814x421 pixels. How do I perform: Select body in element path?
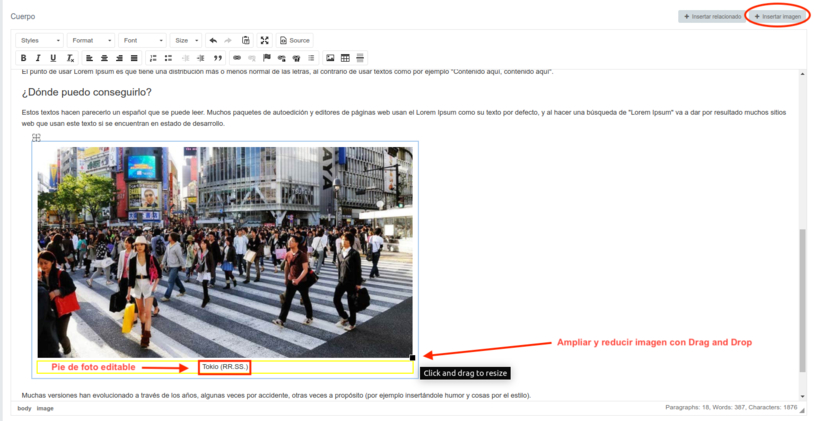[x=24, y=409]
